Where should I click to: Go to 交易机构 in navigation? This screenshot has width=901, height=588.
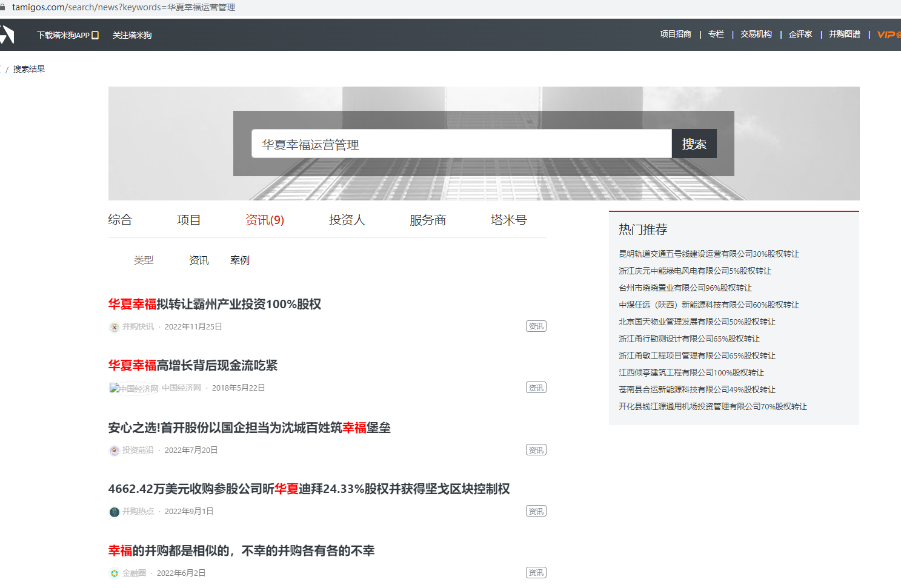(756, 35)
